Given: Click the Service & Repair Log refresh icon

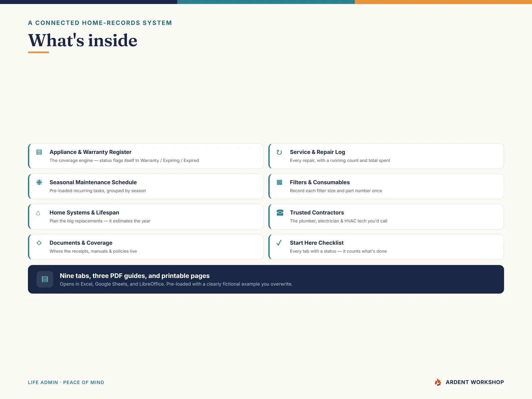Looking at the screenshot, I should [279, 152].
